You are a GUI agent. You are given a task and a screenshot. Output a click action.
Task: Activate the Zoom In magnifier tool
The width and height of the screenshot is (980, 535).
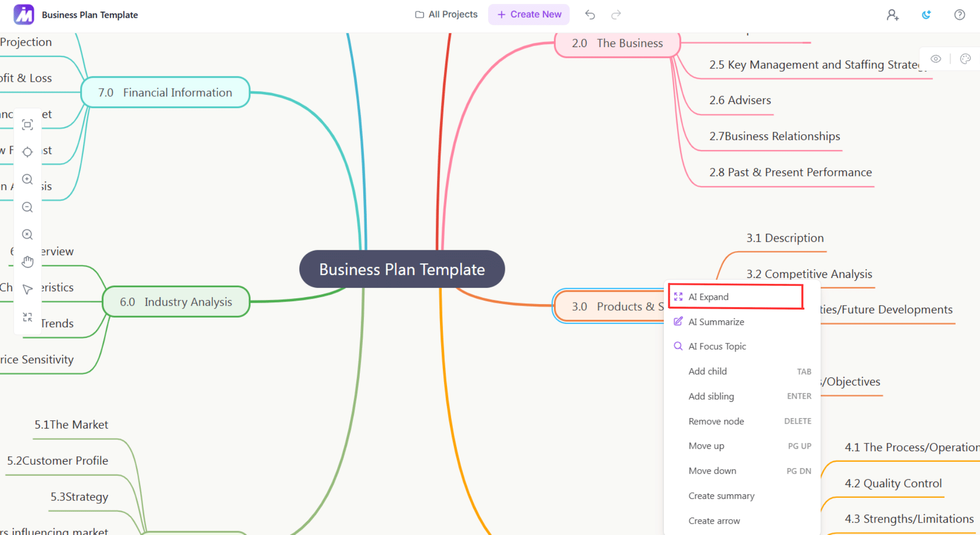[27, 179]
